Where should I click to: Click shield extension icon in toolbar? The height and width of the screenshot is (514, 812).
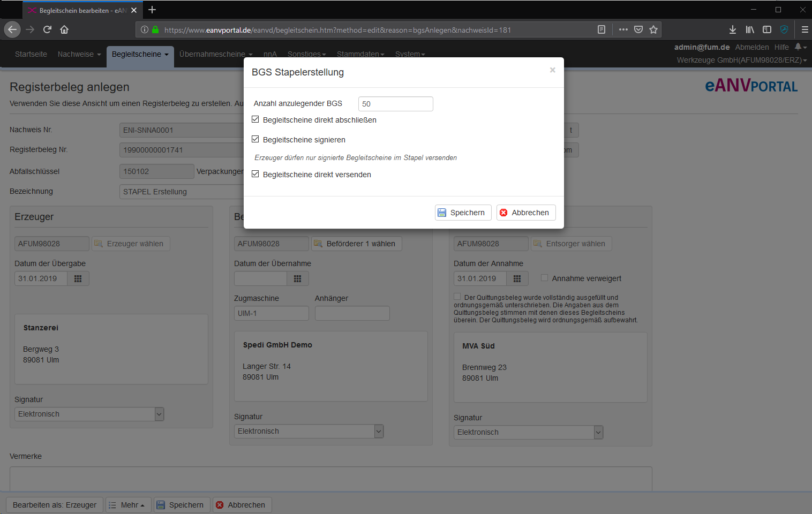(x=784, y=29)
